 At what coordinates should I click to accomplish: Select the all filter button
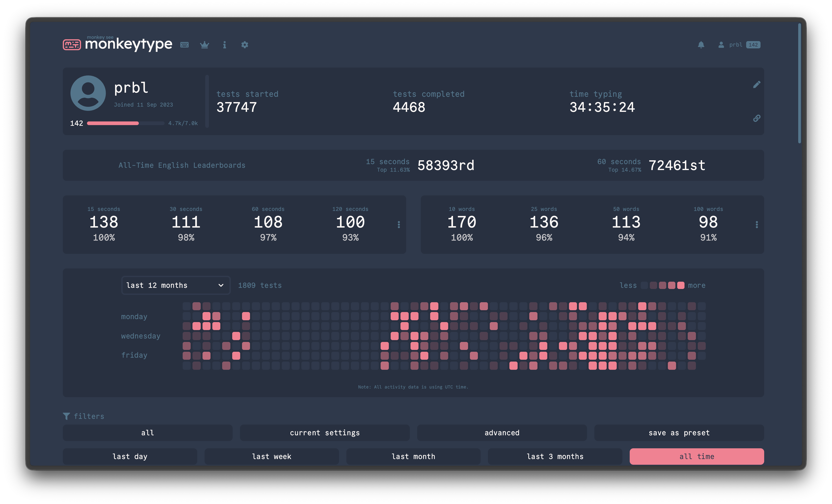[x=147, y=433]
